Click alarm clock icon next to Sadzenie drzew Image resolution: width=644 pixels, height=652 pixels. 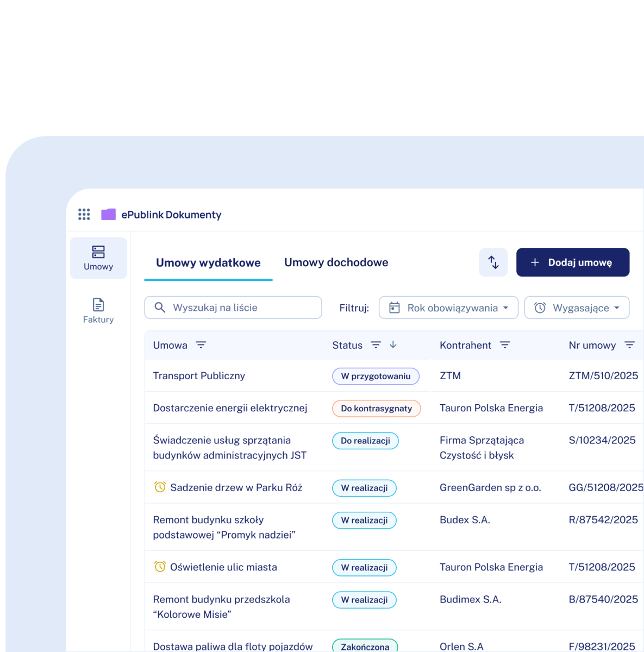tap(160, 487)
